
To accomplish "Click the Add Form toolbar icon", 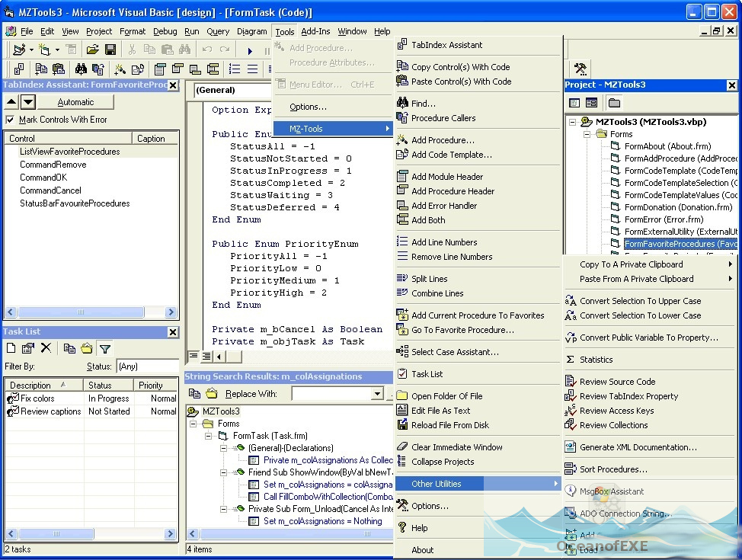I will click(x=44, y=50).
